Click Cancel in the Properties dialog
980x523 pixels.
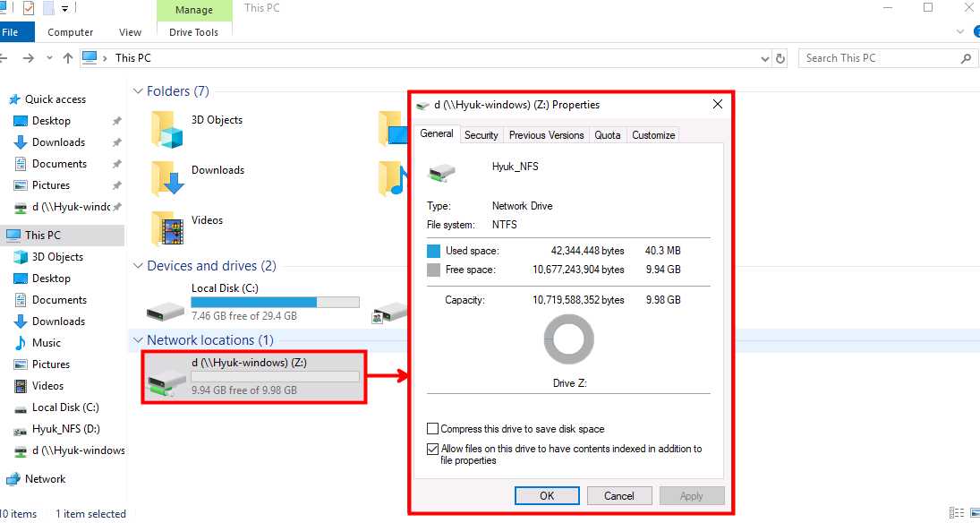pyautogui.click(x=619, y=496)
